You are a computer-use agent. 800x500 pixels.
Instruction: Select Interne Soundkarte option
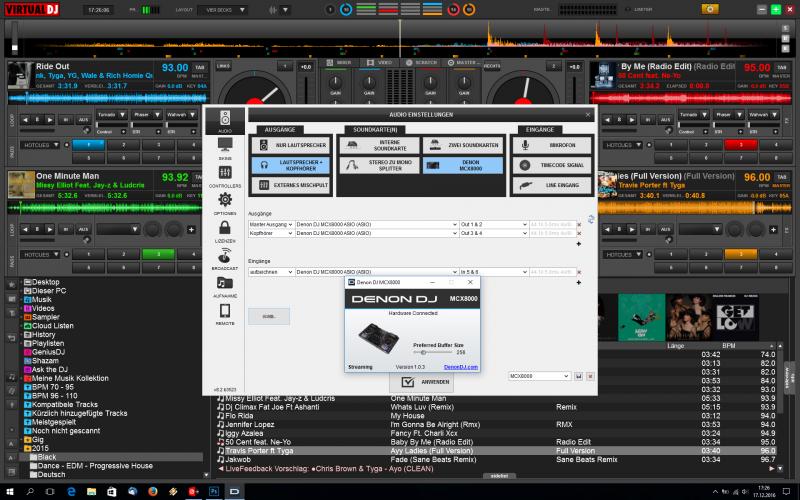[x=379, y=145]
